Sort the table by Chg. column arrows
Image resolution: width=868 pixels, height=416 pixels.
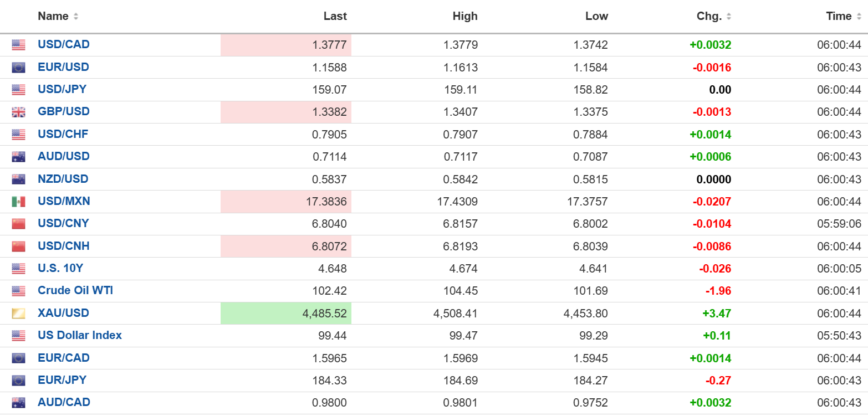coord(729,17)
